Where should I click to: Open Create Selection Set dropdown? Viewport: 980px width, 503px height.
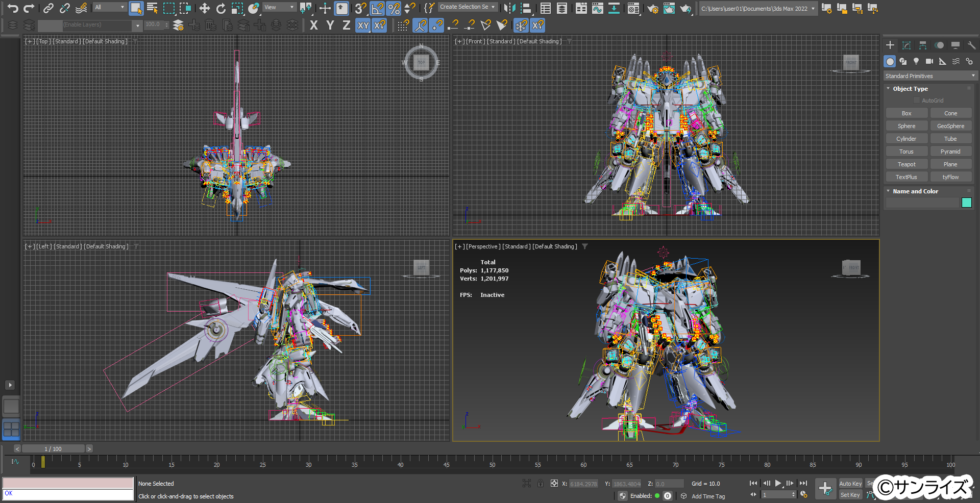468,7
